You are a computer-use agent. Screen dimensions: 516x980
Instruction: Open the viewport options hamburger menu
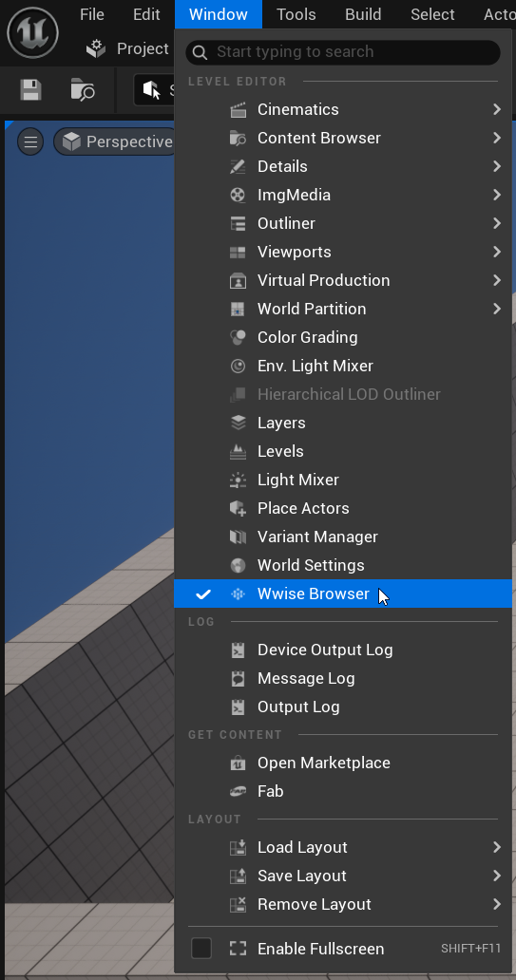(x=30, y=141)
